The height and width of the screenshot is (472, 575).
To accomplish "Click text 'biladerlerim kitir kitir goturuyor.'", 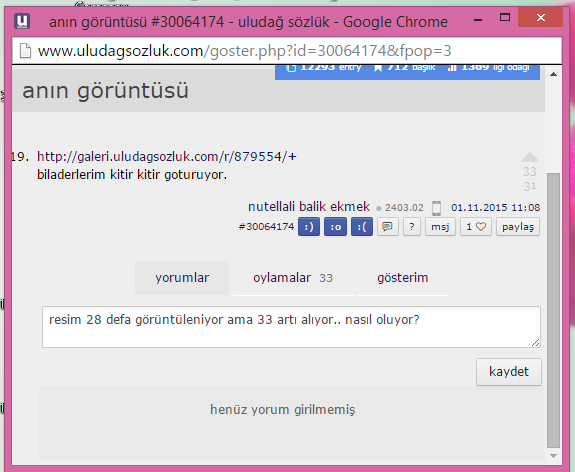I will pyautogui.click(x=132, y=175).
